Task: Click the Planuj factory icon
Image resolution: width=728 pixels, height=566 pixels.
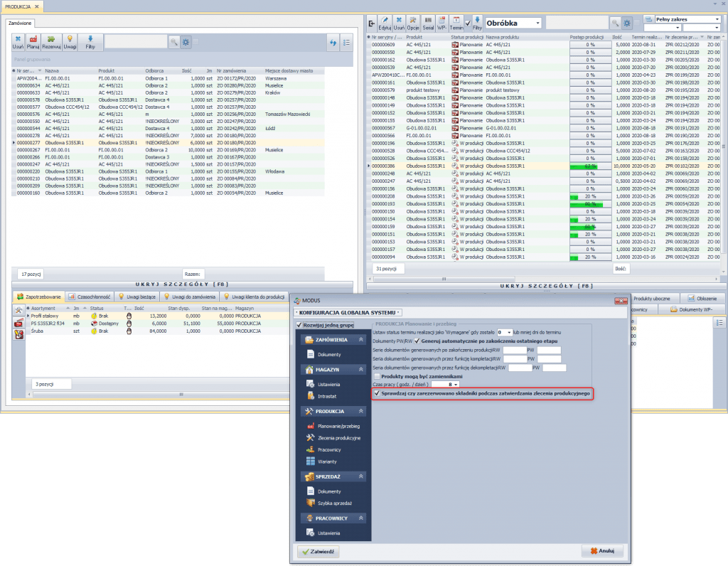Action: [33, 42]
